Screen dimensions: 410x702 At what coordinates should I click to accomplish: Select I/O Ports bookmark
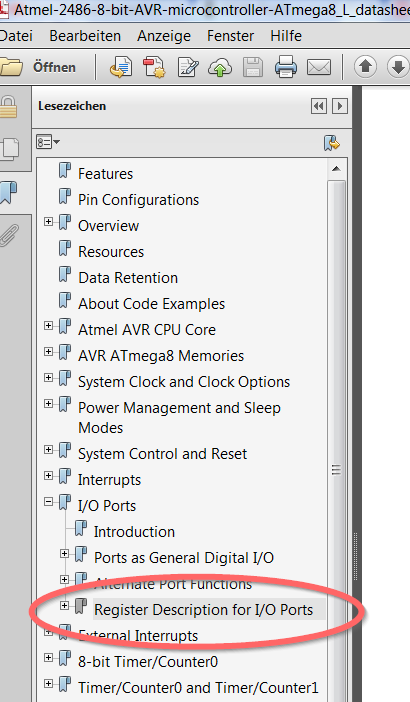pyautogui.click(x=107, y=506)
